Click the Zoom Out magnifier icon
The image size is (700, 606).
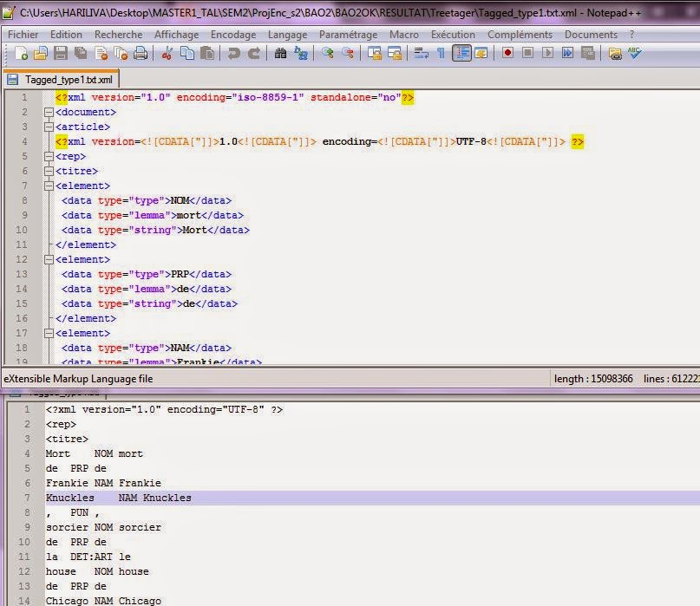coord(348,53)
